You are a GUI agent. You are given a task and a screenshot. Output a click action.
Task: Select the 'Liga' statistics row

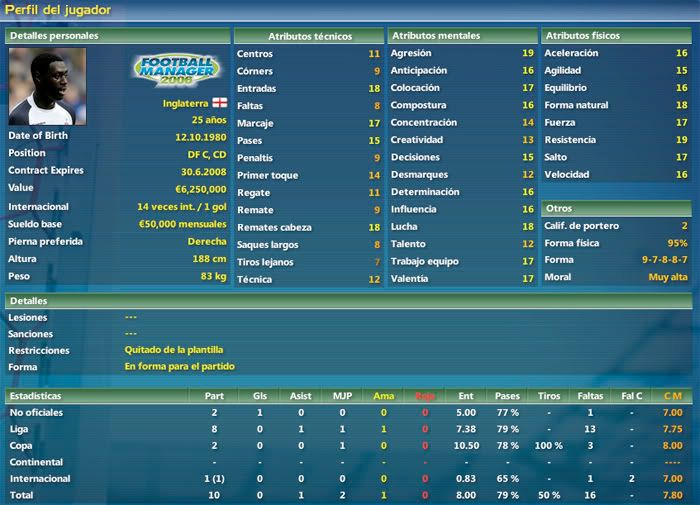[349, 429]
